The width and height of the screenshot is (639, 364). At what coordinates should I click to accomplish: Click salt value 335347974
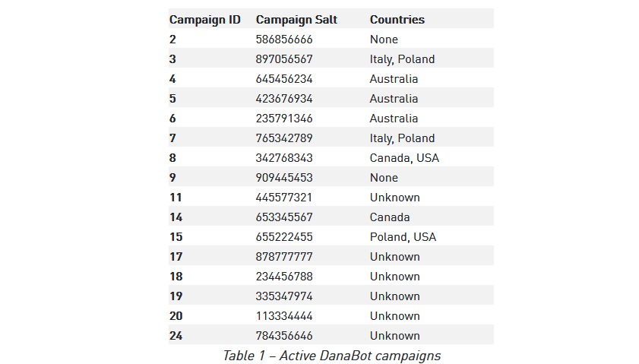click(284, 296)
